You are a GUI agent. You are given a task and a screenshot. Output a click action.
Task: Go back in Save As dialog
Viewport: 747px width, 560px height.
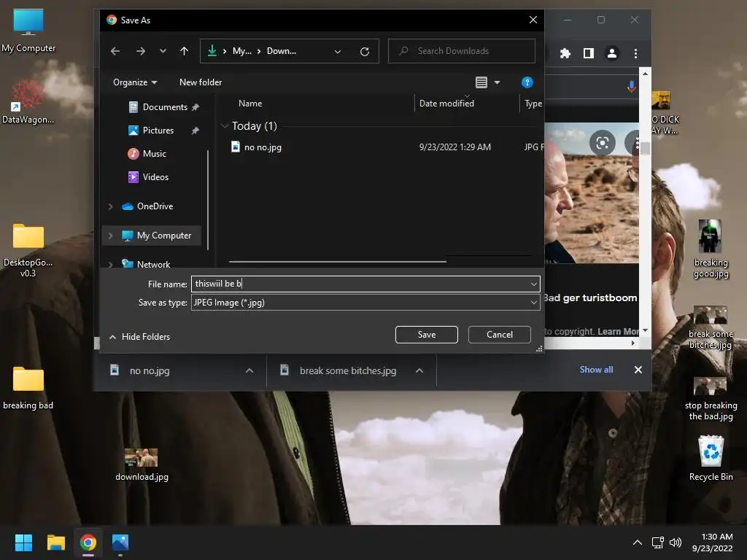(x=115, y=51)
